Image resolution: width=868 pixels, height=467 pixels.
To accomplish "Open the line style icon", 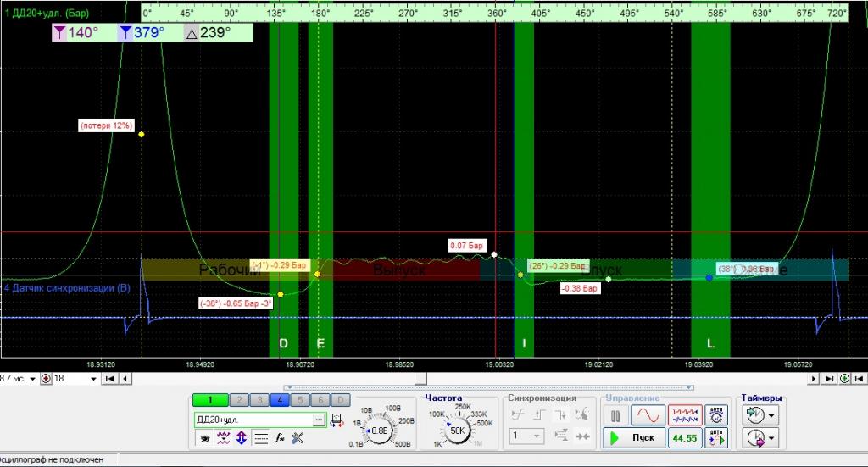I will [260, 438].
